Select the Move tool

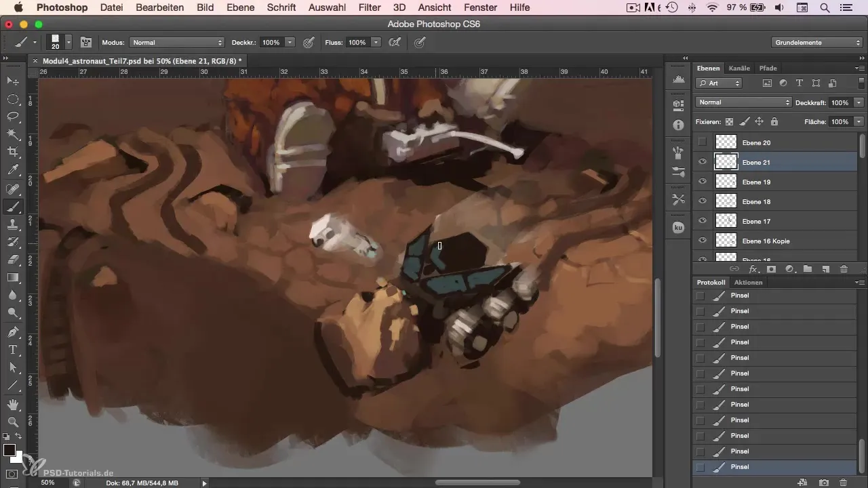tap(13, 81)
